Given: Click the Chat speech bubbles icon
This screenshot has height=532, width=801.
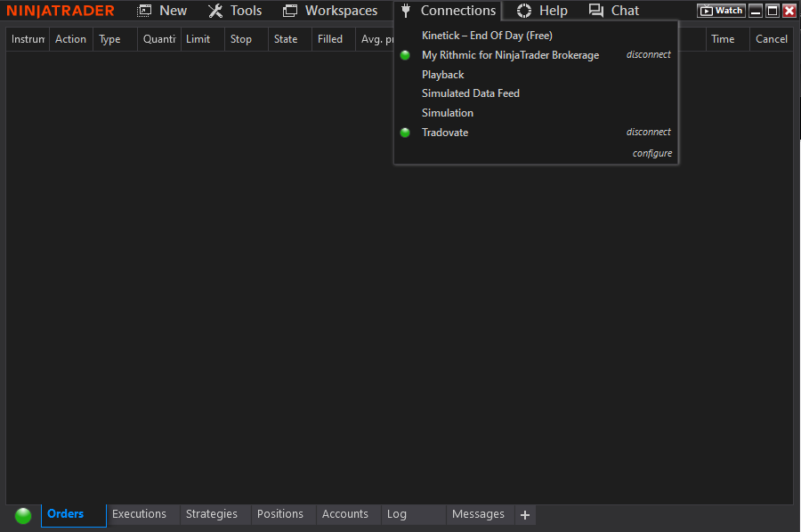Looking at the screenshot, I should pyautogui.click(x=596, y=11).
